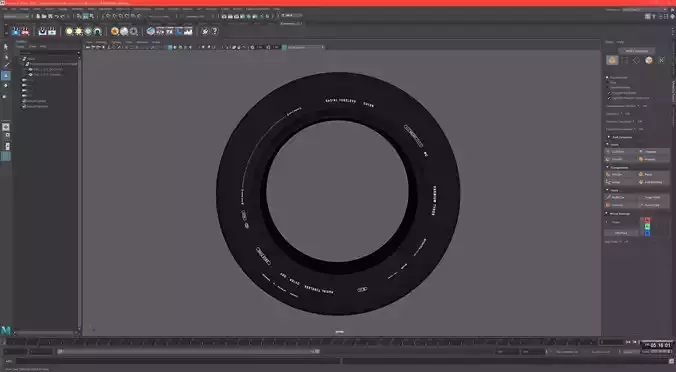Click the Combine button in Mesh section

621,152
